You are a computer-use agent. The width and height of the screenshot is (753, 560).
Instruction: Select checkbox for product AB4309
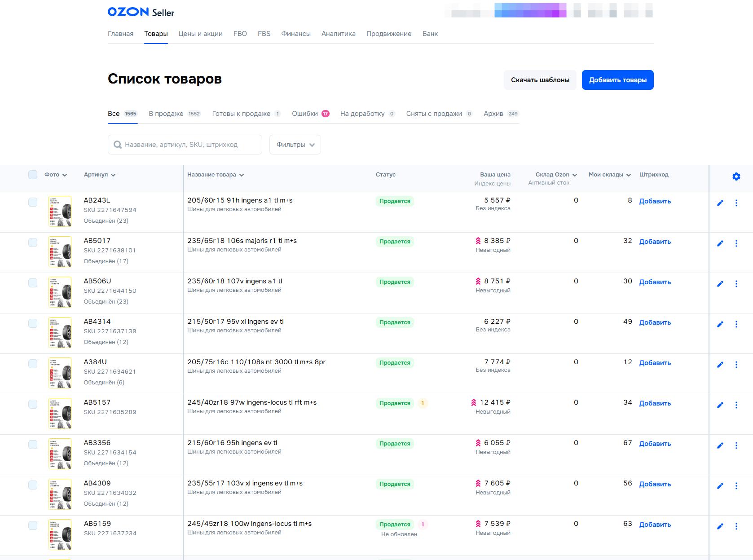click(x=33, y=485)
